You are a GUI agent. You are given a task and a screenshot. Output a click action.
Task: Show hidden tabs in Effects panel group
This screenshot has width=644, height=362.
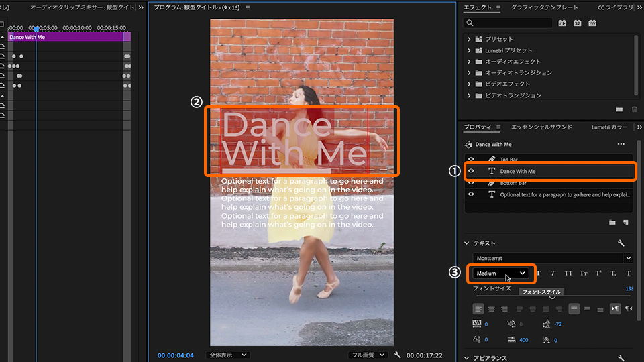[x=640, y=7]
